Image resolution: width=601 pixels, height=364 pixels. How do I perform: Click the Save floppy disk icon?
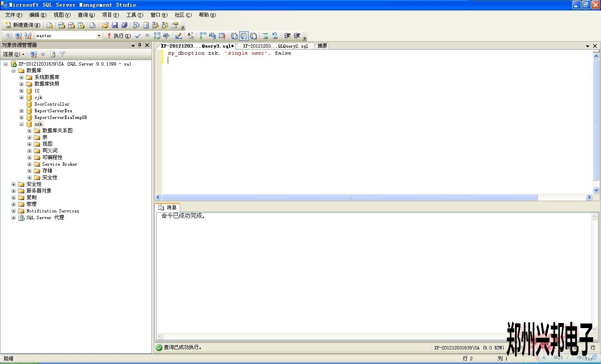click(115, 25)
